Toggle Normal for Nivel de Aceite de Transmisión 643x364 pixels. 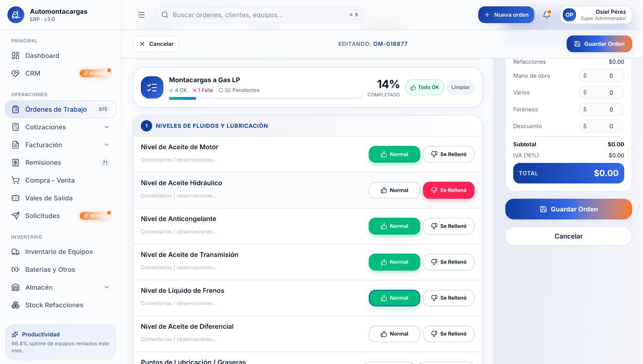coord(395,262)
